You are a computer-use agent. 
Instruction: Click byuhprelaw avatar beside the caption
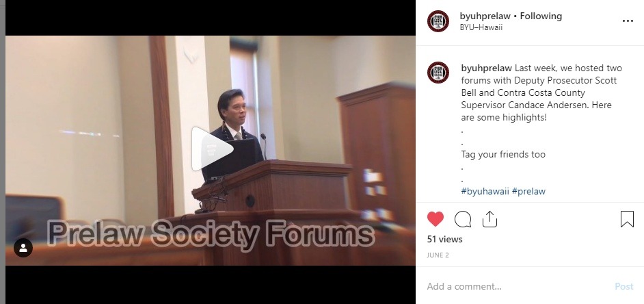pyautogui.click(x=438, y=73)
